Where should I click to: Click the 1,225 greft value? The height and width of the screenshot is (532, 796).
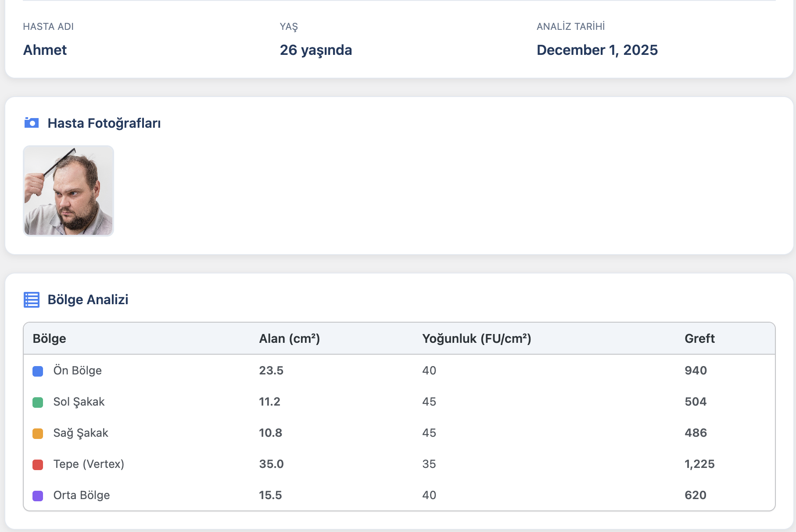[700, 464]
